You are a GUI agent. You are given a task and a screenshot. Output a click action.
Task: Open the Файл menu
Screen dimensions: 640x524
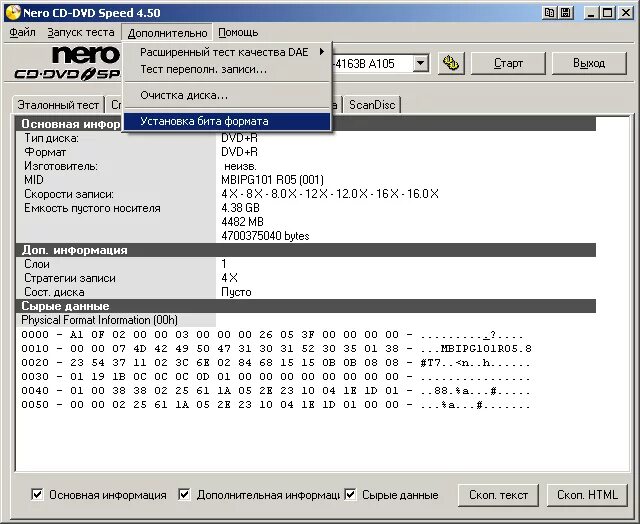pos(22,32)
